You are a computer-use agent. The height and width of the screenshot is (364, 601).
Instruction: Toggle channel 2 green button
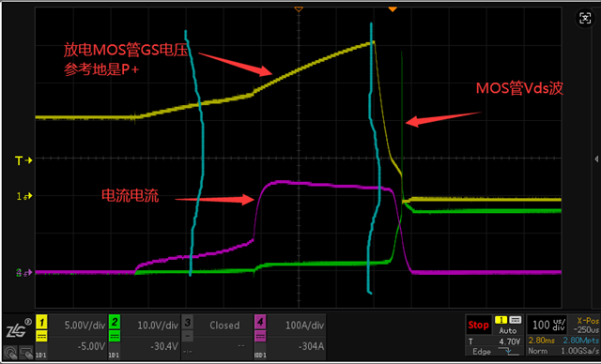[115, 322]
